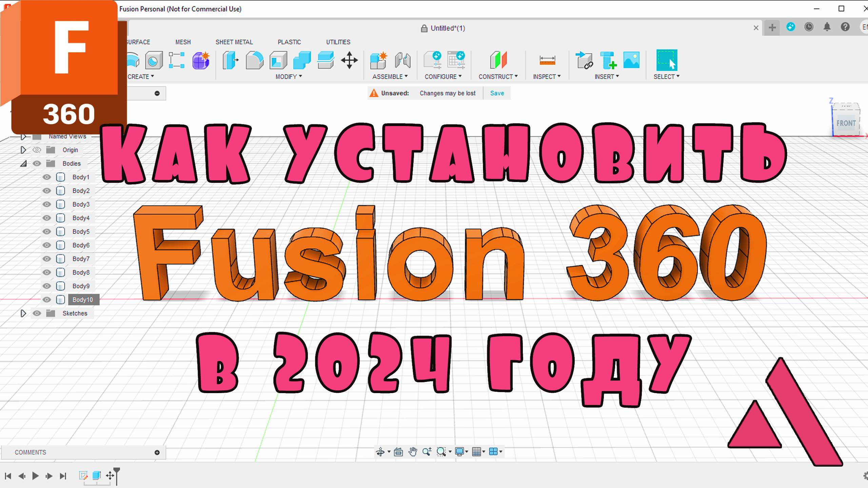Viewport: 868px width, 488px height.
Task: Hide Body7 with its eye icon
Action: pos(46,259)
